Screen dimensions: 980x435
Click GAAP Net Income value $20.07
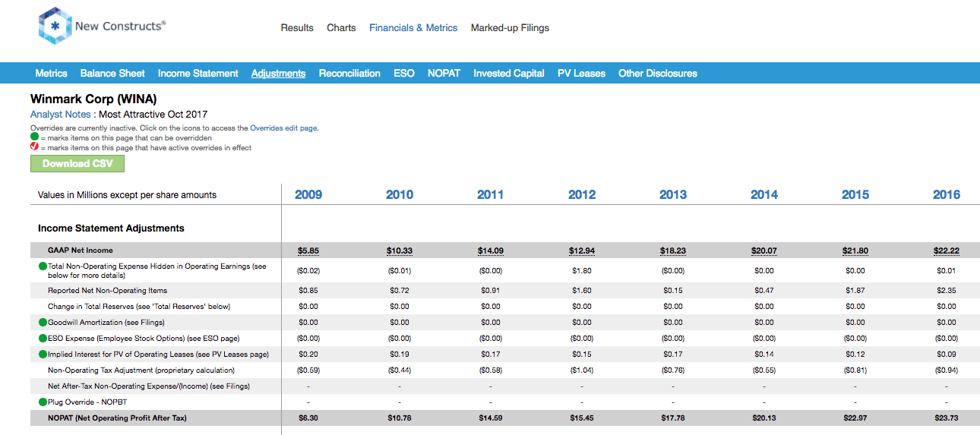click(x=764, y=251)
